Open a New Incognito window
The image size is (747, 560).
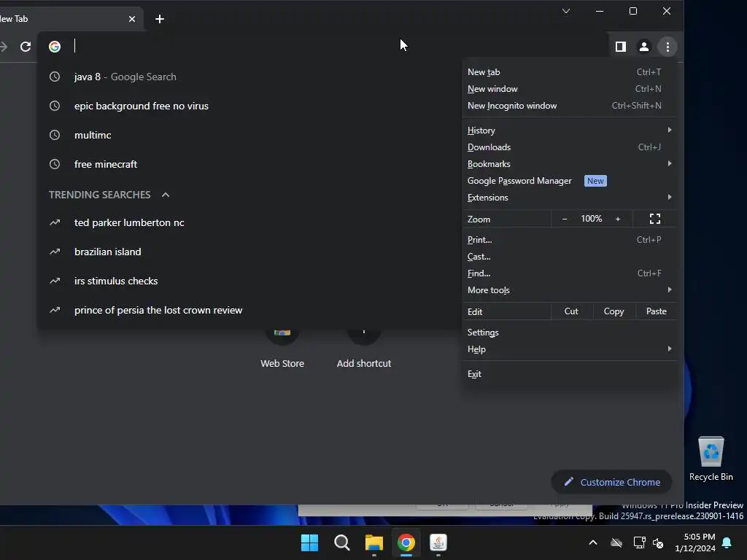pos(569,106)
